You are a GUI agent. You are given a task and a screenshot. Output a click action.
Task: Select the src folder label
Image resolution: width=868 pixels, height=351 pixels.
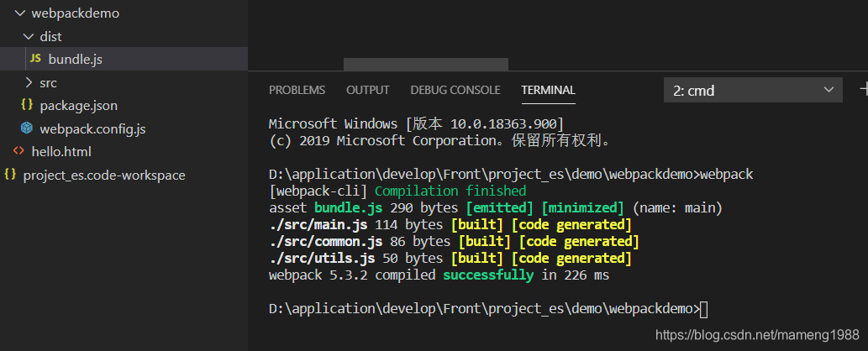tap(48, 83)
